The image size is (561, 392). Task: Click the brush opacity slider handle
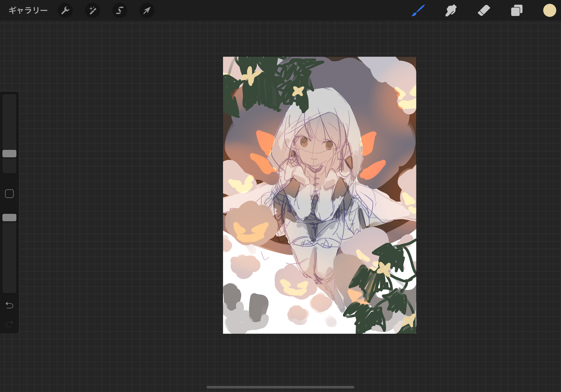tap(9, 218)
